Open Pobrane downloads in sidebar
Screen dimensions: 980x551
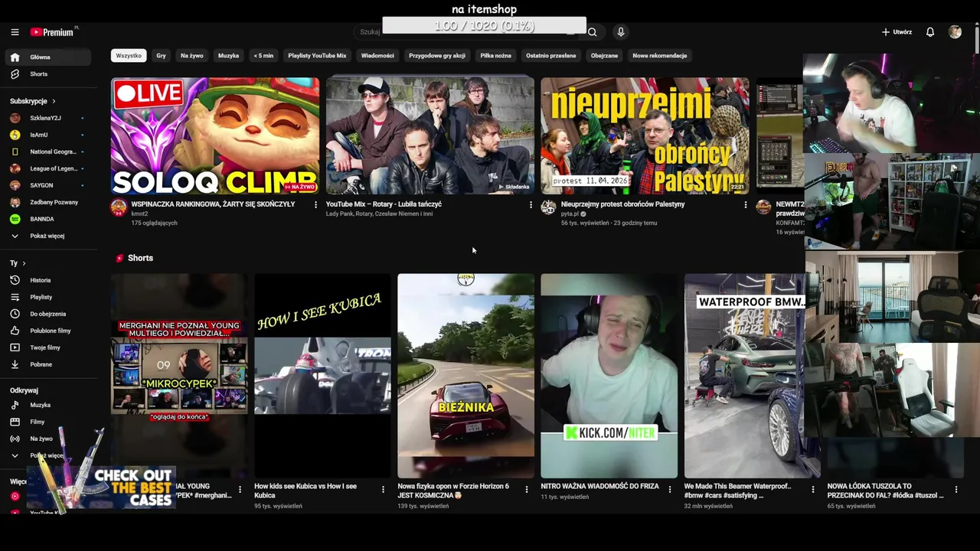tap(48, 364)
